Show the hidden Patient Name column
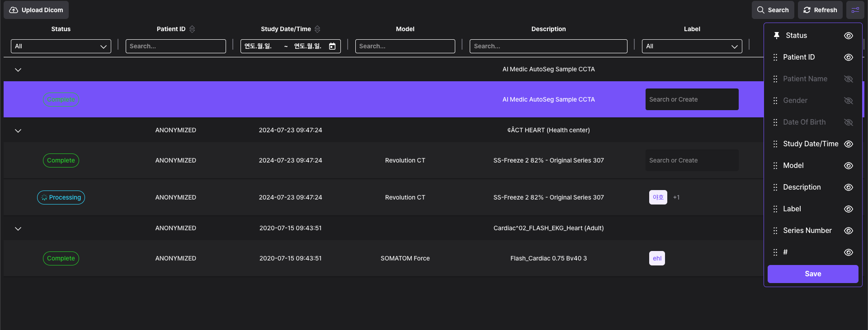This screenshot has width=868, height=330. [849, 79]
